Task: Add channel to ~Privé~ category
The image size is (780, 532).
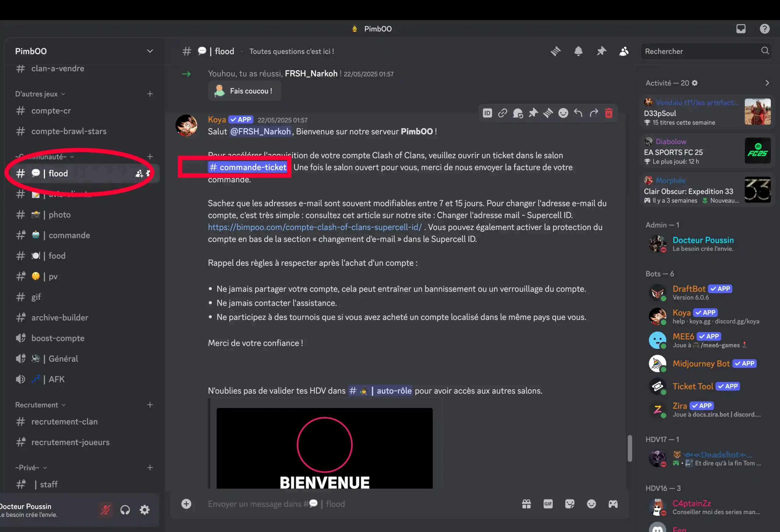Action: (x=150, y=467)
